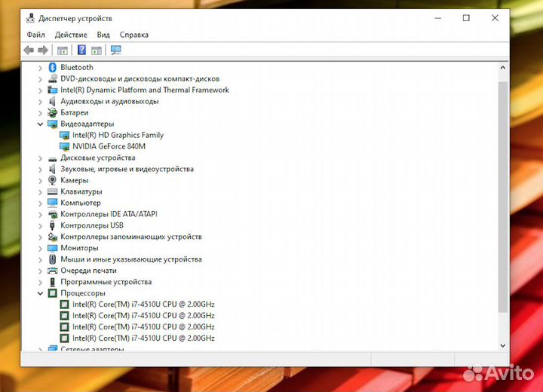Viewport: 543px width, 392px height.
Task: Expand the Мониторы node
Action: (x=40, y=248)
